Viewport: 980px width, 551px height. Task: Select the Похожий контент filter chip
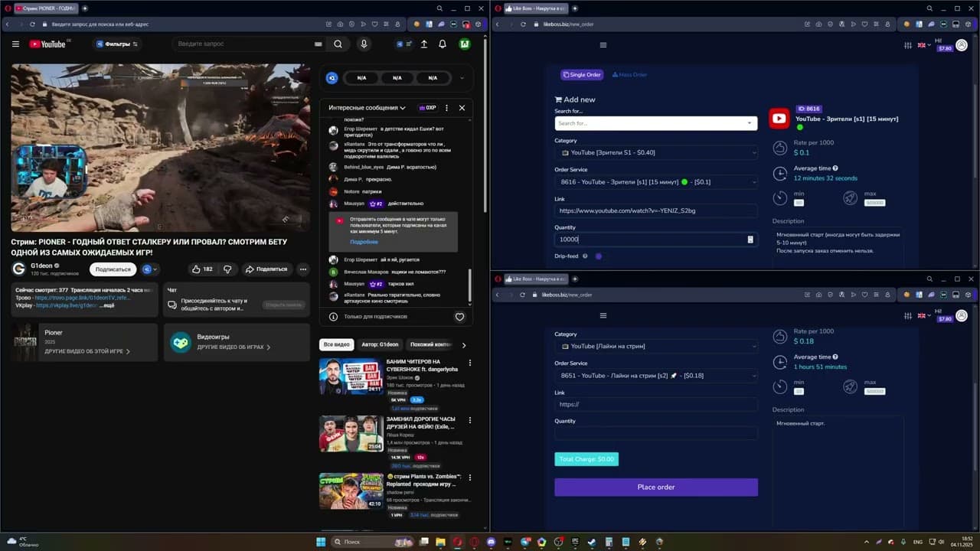click(431, 344)
